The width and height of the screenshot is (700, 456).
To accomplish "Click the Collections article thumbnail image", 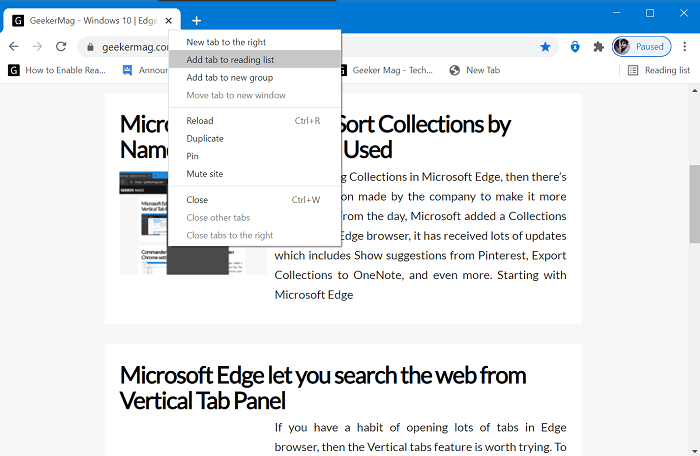I will click(x=193, y=222).
